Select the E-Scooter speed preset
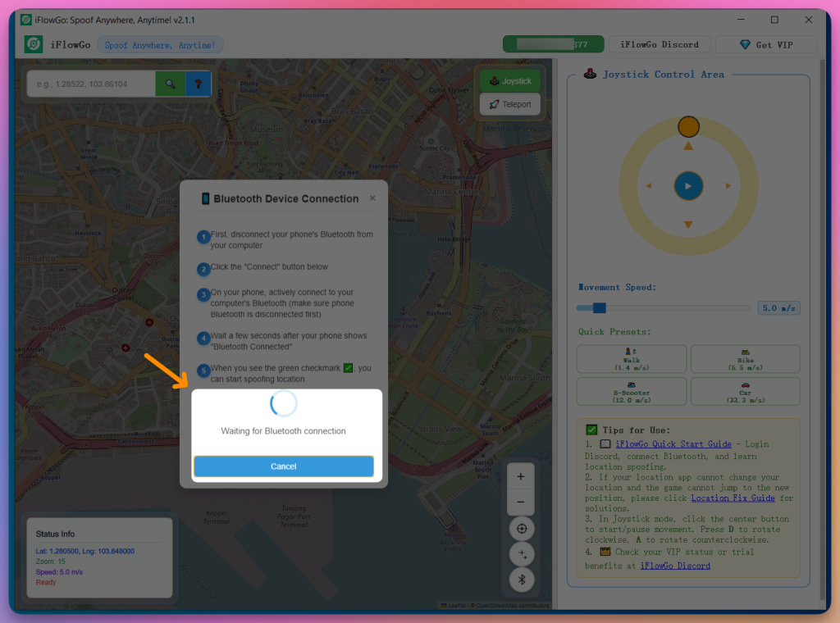The width and height of the screenshot is (840, 623). [x=632, y=392]
